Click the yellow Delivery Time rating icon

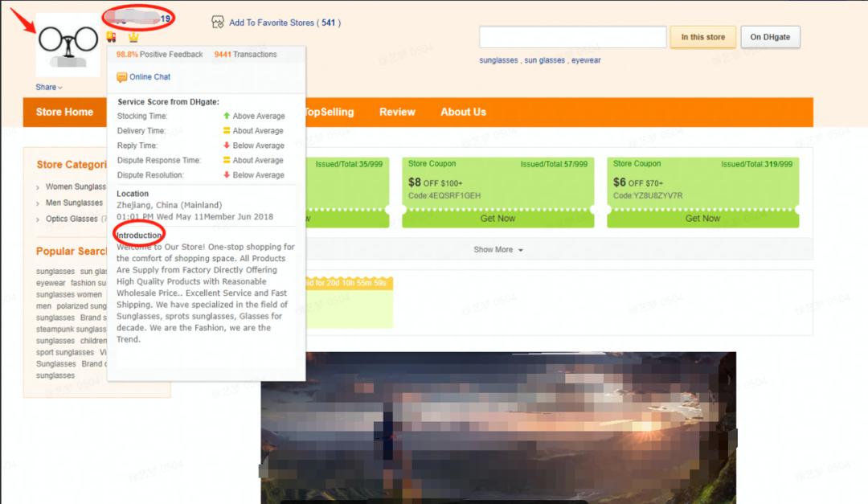[227, 131]
